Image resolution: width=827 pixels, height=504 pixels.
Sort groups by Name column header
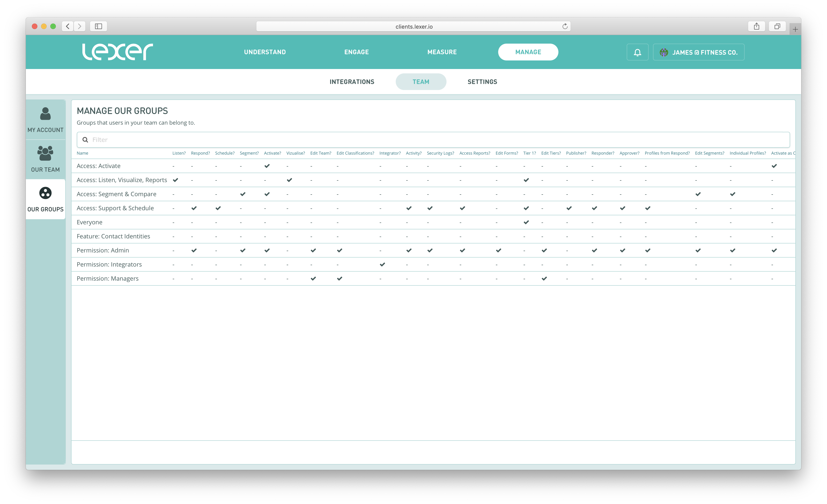tap(82, 153)
